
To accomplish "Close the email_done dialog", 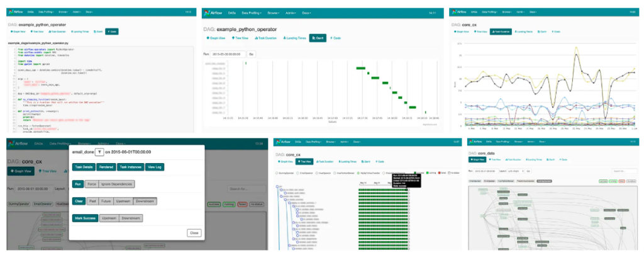I will point(194,233).
